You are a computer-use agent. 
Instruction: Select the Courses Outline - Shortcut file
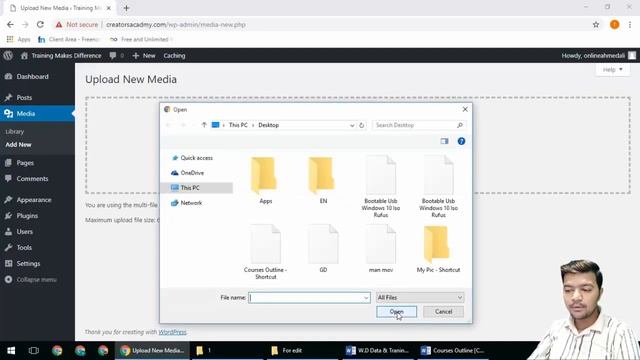click(x=265, y=251)
